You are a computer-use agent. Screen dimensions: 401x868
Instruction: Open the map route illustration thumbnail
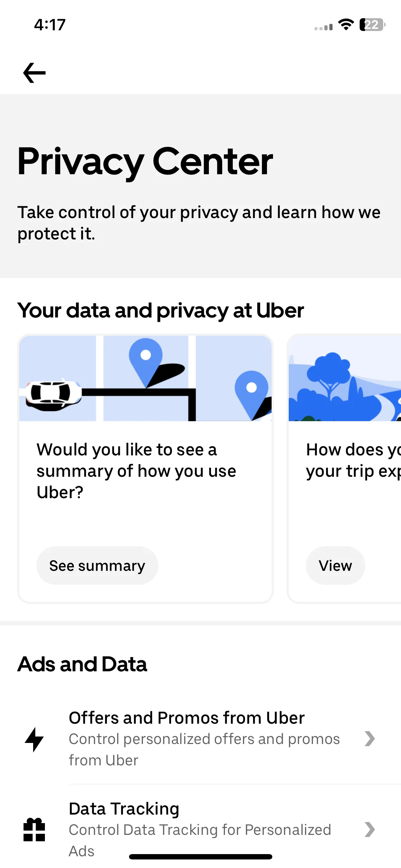pos(145,378)
